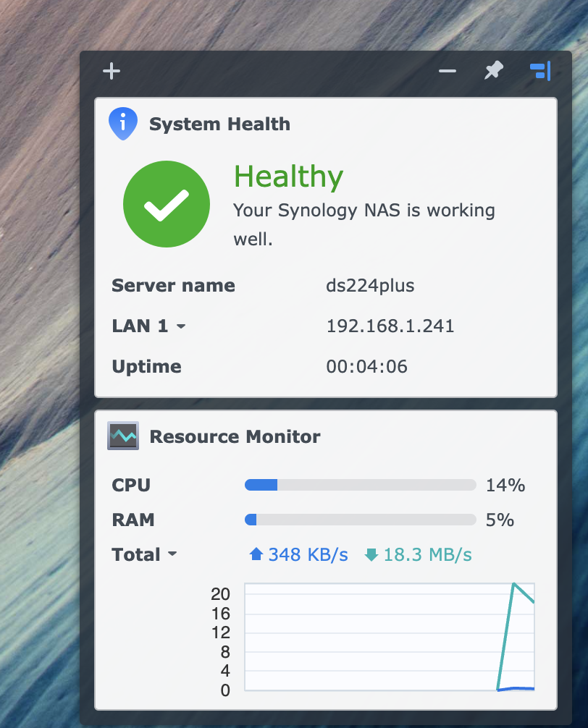Minimize the widget panel with the dash icon
588x728 pixels.
click(448, 71)
